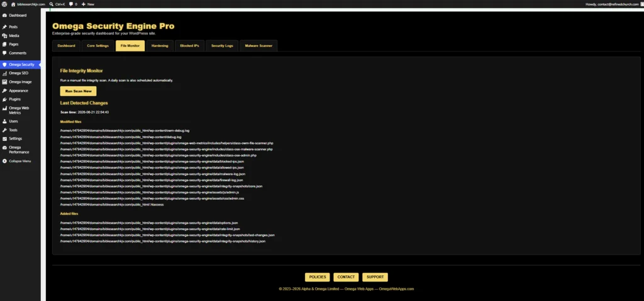This screenshot has width=644, height=301.
Task: Select the firewall-log.json file path
Action: (152, 180)
